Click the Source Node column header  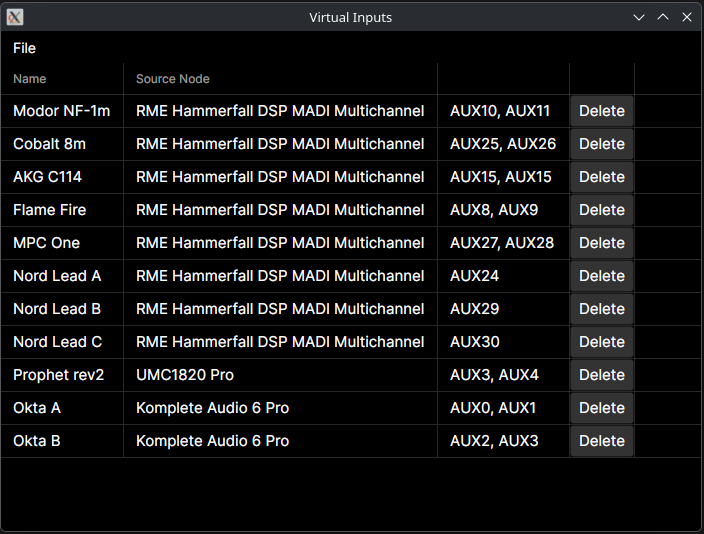pos(280,79)
